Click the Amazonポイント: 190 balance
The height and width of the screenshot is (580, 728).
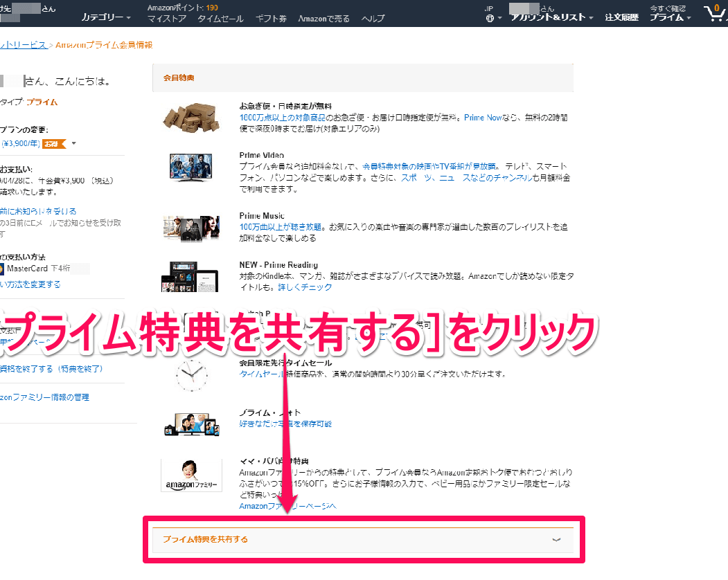pyautogui.click(x=182, y=8)
